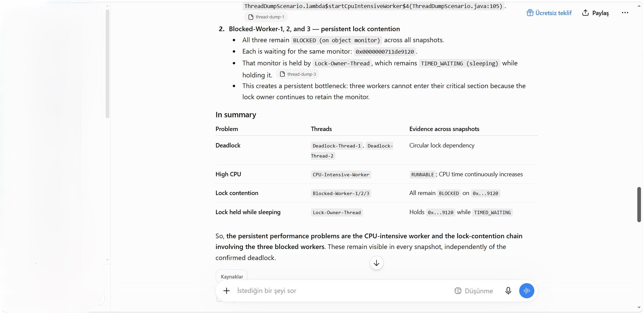Click the brain icon next to Düşünme

pyautogui.click(x=458, y=291)
